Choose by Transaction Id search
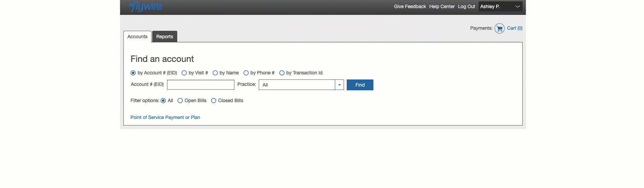Image resolution: width=644 pixels, height=188 pixels. point(282,73)
